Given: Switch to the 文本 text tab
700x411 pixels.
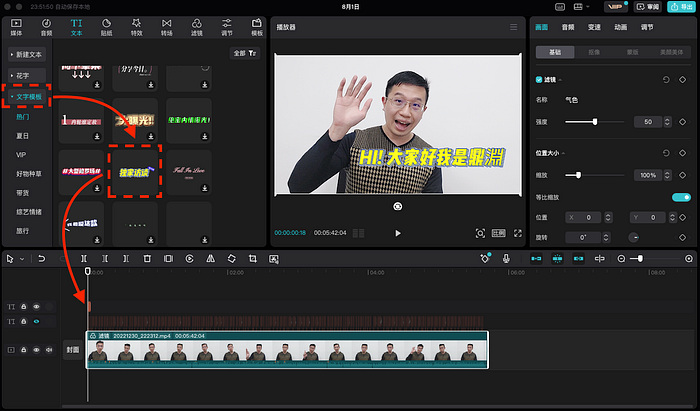Looking at the screenshot, I should [x=76, y=27].
